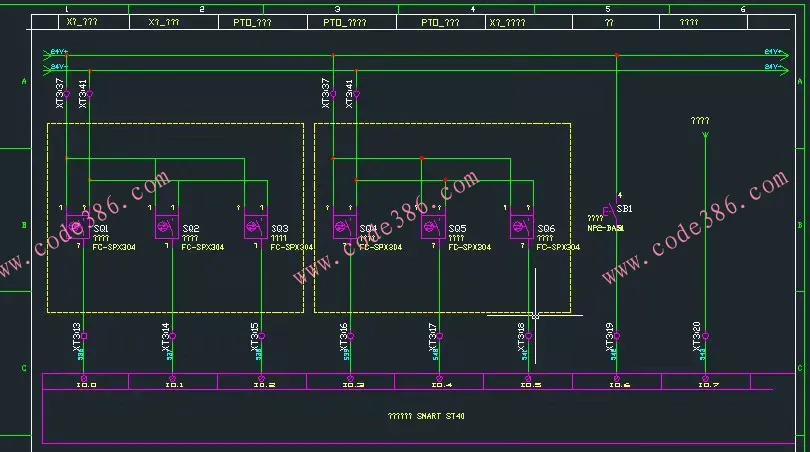Pick the SQ4 sensor block

[345, 228]
